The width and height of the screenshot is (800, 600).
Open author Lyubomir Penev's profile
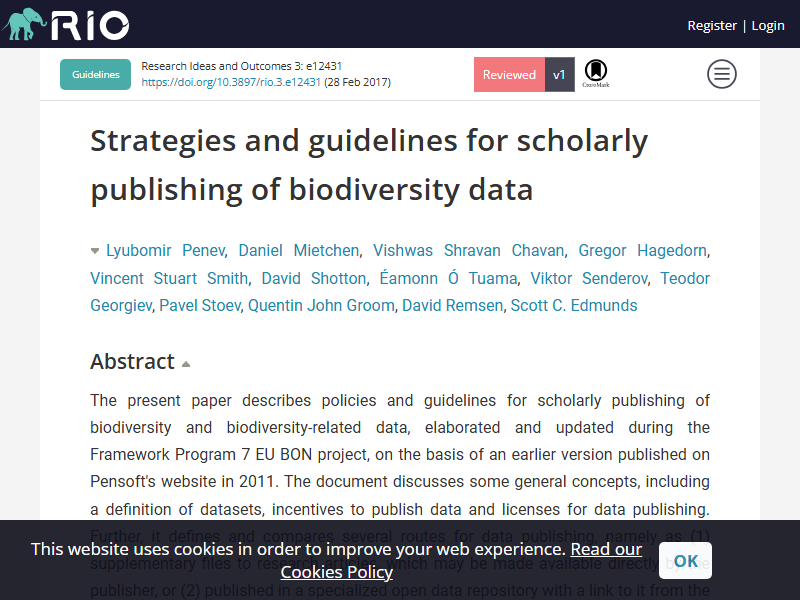[x=165, y=251]
